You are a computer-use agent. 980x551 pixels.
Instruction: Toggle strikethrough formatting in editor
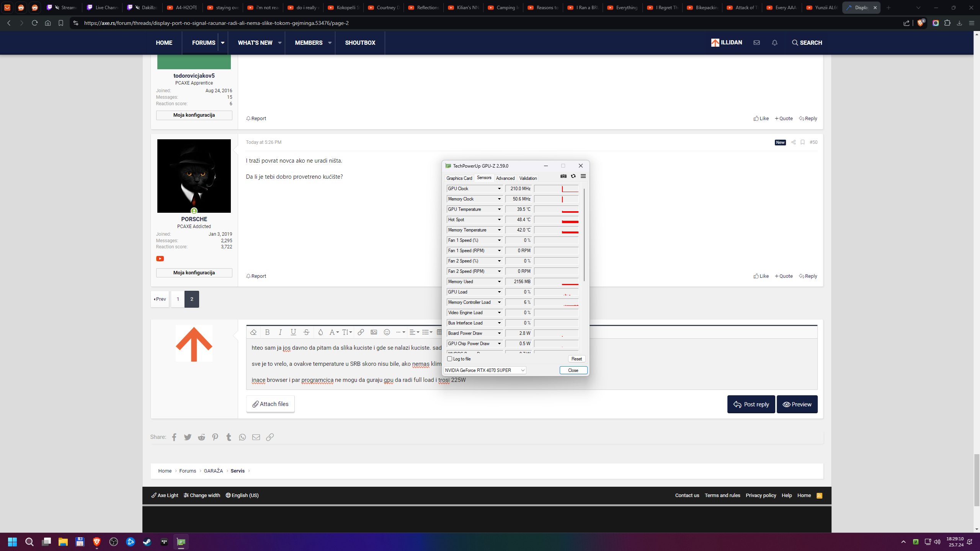coord(306,332)
